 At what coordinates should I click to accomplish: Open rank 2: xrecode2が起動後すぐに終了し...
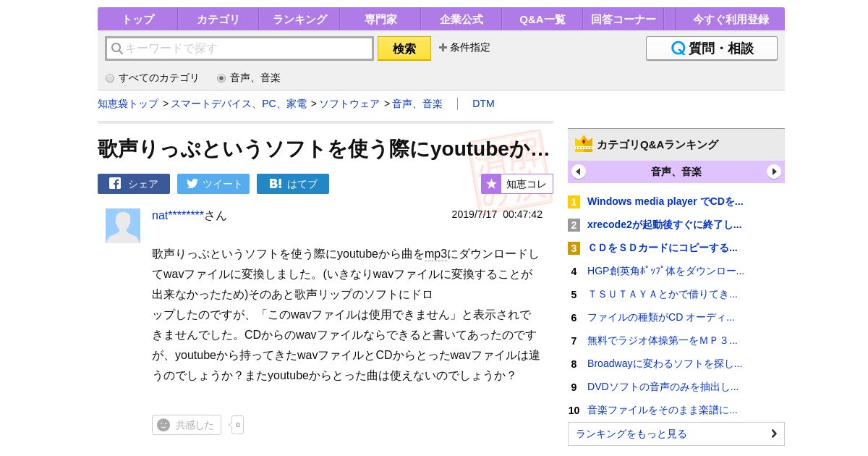(665, 224)
